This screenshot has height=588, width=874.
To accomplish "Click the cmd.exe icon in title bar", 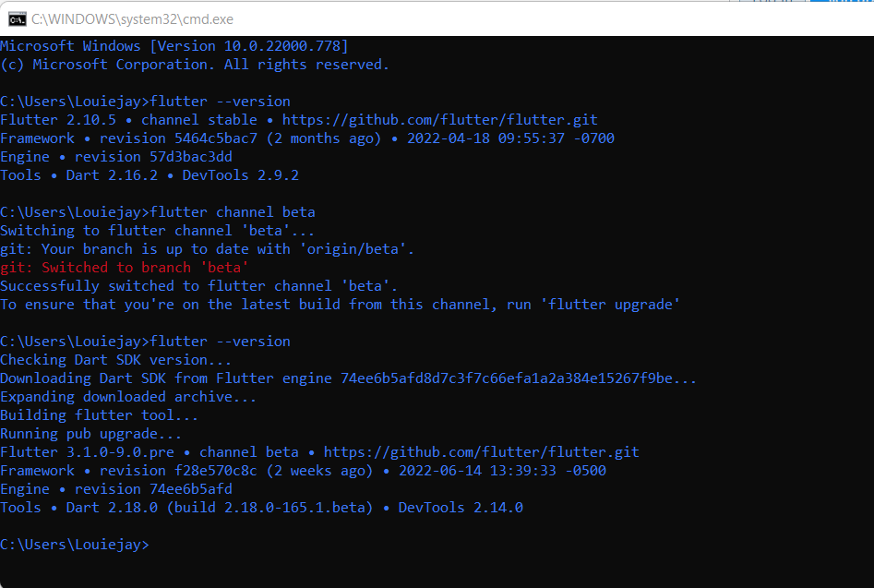I will [x=17, y=19].
